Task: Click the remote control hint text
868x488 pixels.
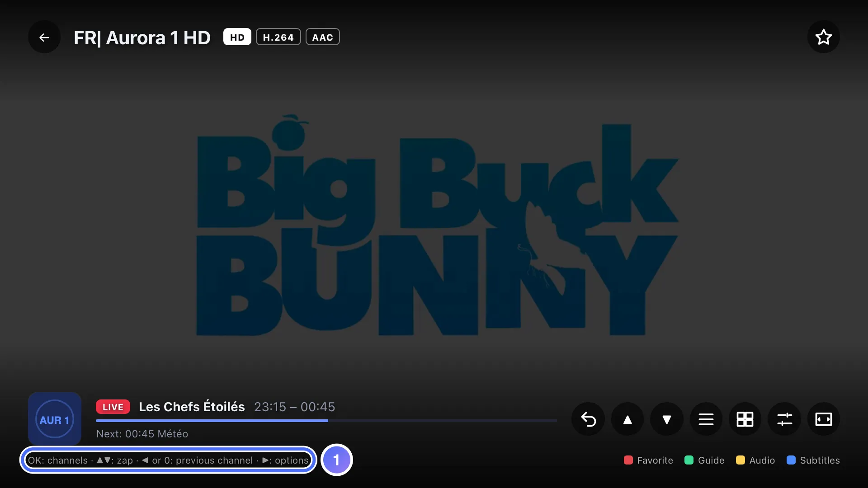Action: [168, 460]
